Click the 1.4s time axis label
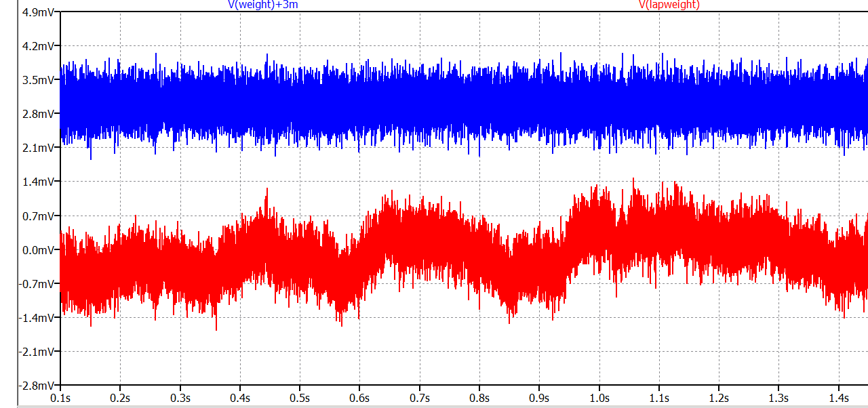 (839, 397)
